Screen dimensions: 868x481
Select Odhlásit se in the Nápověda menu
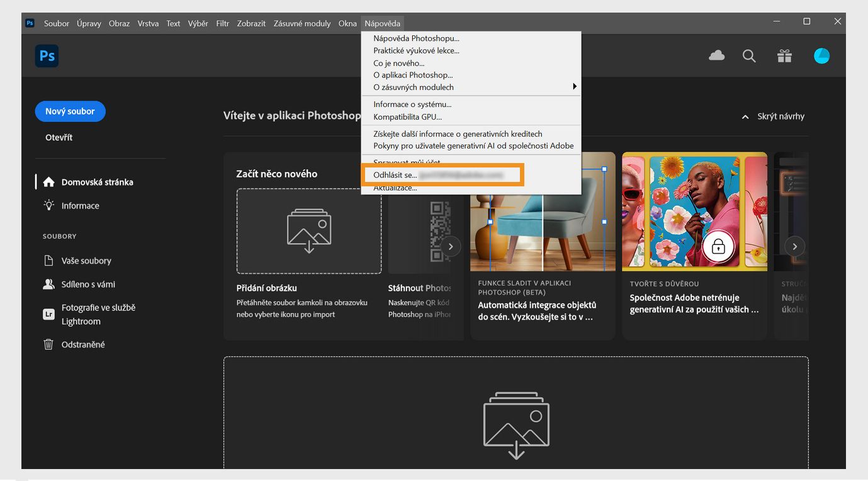(x=394, y=174)
